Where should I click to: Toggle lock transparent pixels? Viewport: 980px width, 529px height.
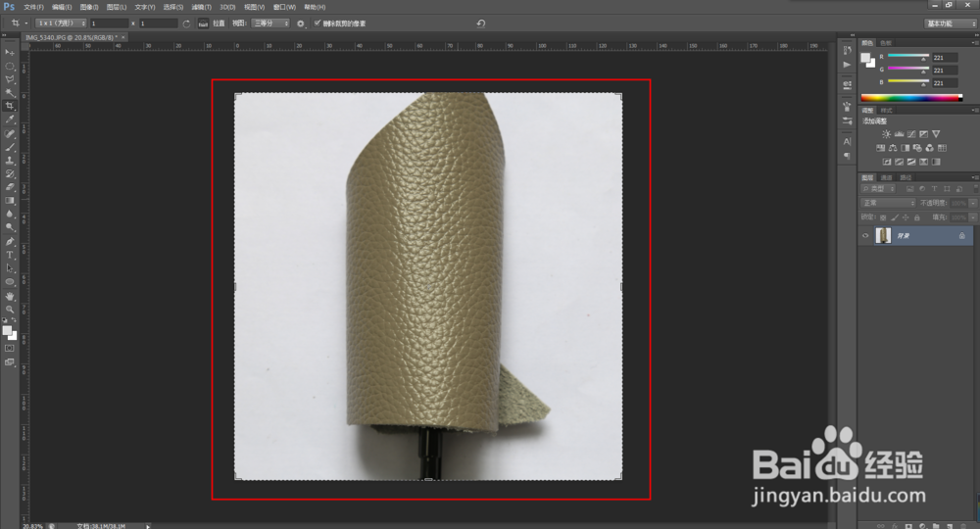[883, 217]
